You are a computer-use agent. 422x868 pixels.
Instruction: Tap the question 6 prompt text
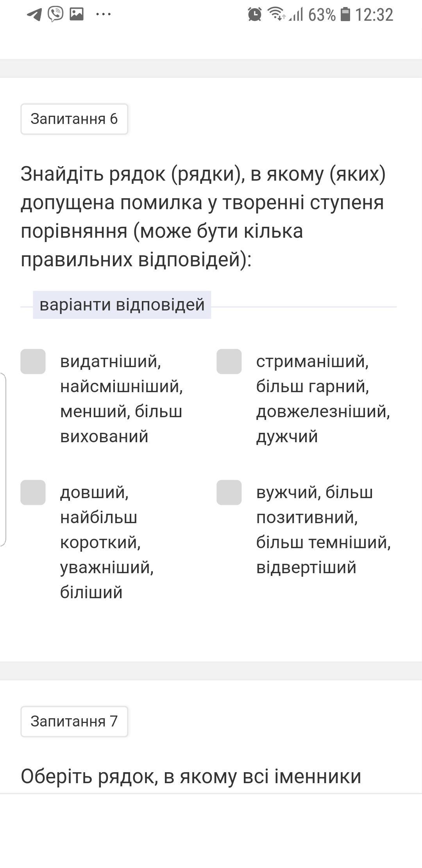(203, 217)
